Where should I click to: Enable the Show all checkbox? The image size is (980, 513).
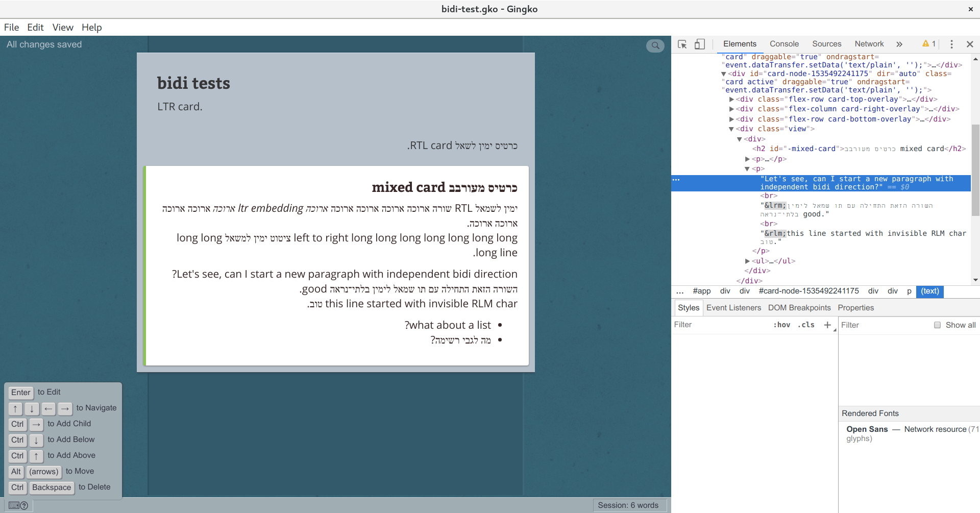(x=938, y=325)
